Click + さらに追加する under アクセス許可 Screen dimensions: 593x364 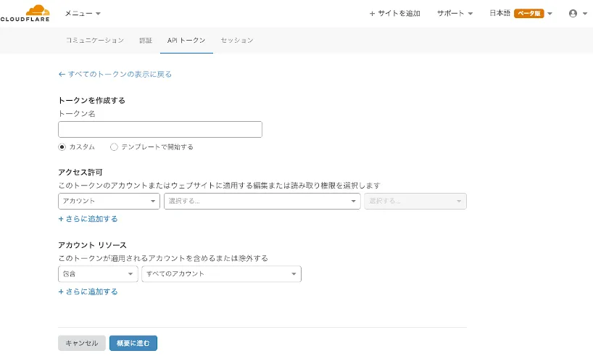(x=88, y=219)
